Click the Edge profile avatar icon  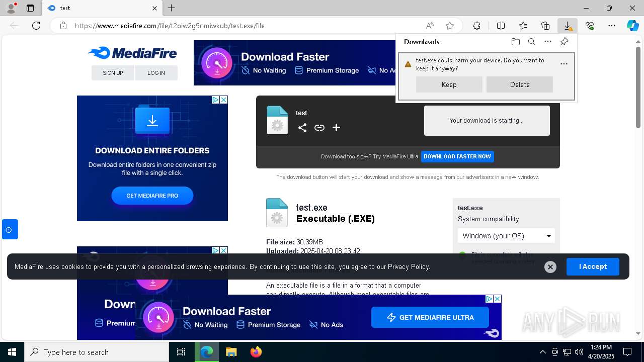11,8
